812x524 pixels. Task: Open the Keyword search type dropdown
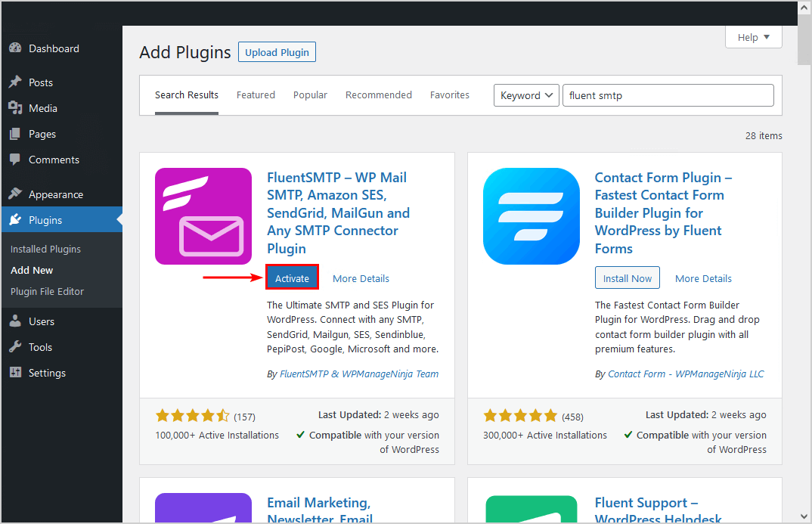(526, 95)
